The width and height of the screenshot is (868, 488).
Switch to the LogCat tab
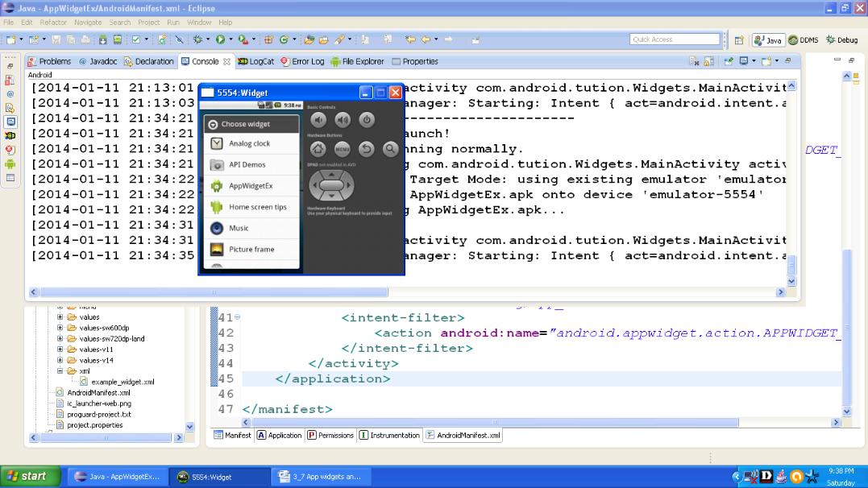point(255,61)
